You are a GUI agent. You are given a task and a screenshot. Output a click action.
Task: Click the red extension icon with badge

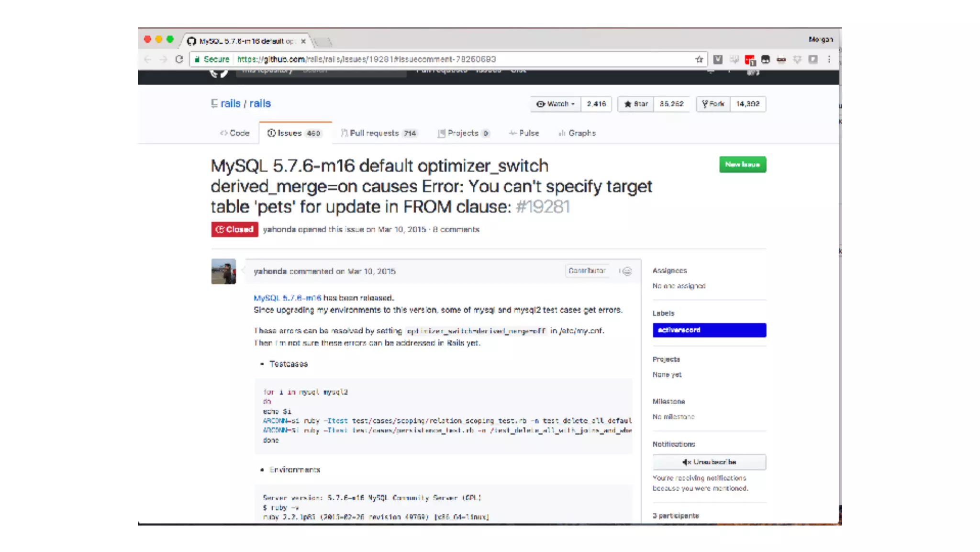pyautogui.click(x=749, y=60)
